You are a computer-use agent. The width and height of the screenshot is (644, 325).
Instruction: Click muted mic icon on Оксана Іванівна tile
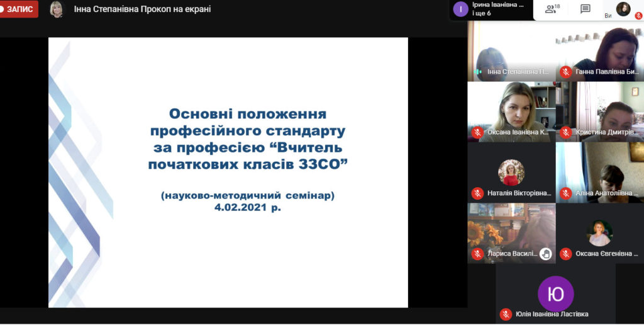click(477, 132)
